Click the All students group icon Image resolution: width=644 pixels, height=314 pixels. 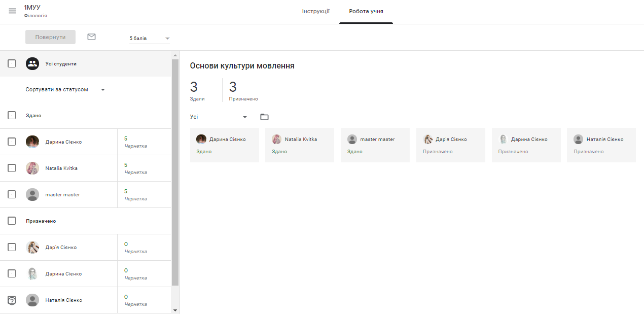32,64
